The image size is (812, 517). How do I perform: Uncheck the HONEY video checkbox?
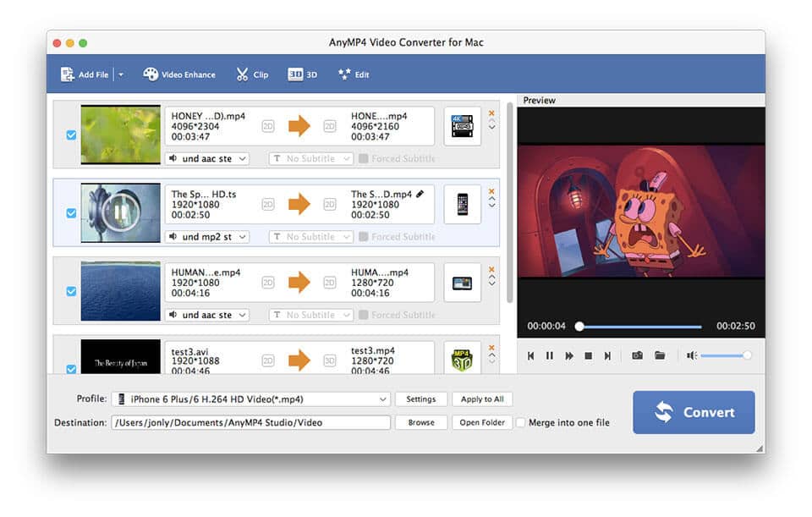71,135
